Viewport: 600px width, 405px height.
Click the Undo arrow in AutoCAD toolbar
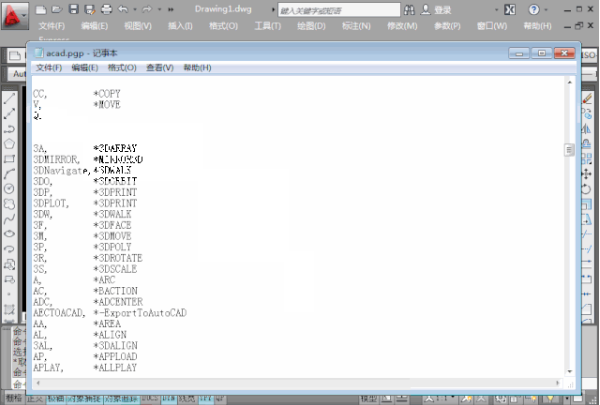(123, 9)
